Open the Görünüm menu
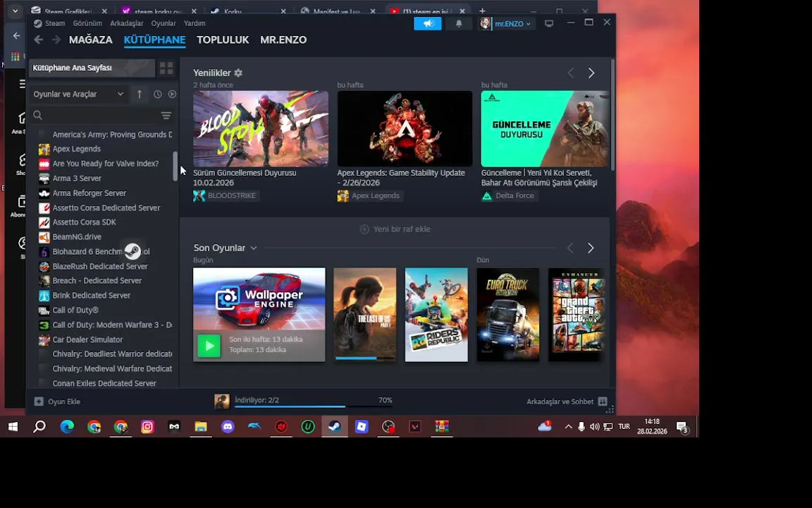The image size is (812, 508). (87, 23)
